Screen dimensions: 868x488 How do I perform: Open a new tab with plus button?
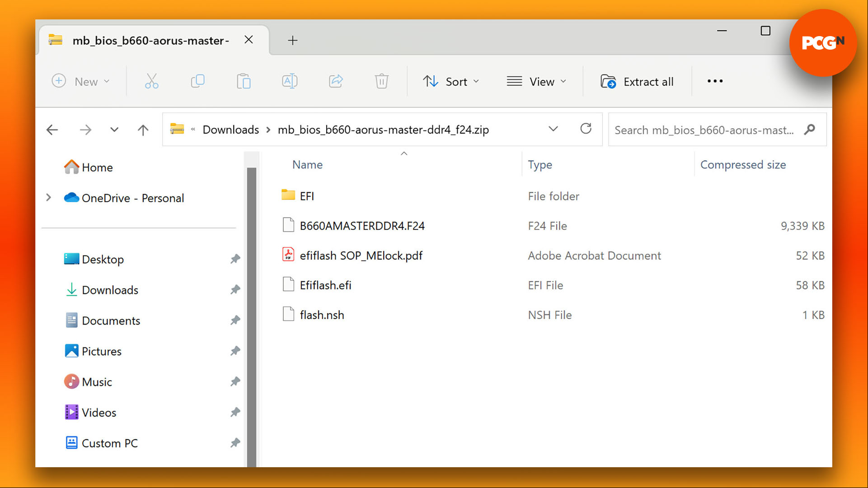(293, 40)
